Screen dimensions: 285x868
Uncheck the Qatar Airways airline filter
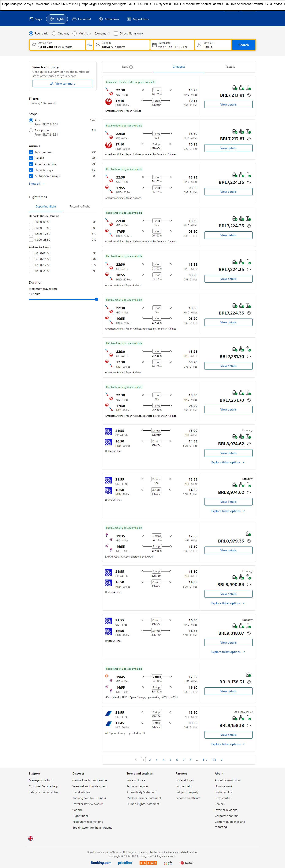click(31, 170)
